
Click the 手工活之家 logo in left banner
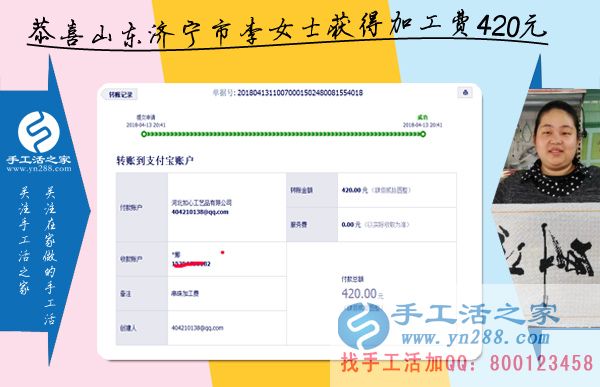coord(39,132)
